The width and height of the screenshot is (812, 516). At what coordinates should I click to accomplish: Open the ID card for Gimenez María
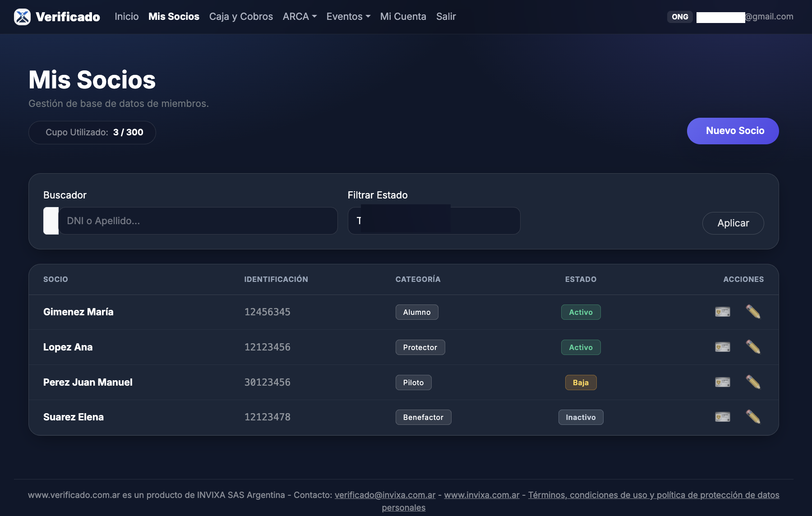(722, 312)
